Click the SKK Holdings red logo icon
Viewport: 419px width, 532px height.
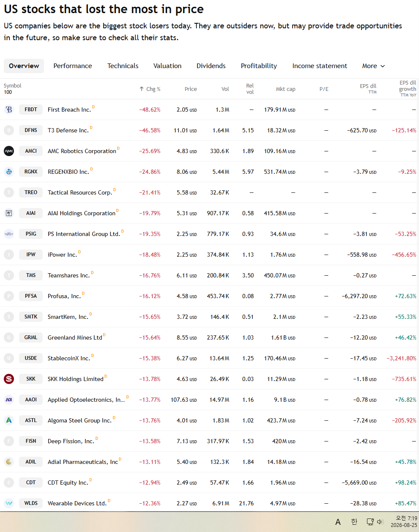[x=9, y=379]
